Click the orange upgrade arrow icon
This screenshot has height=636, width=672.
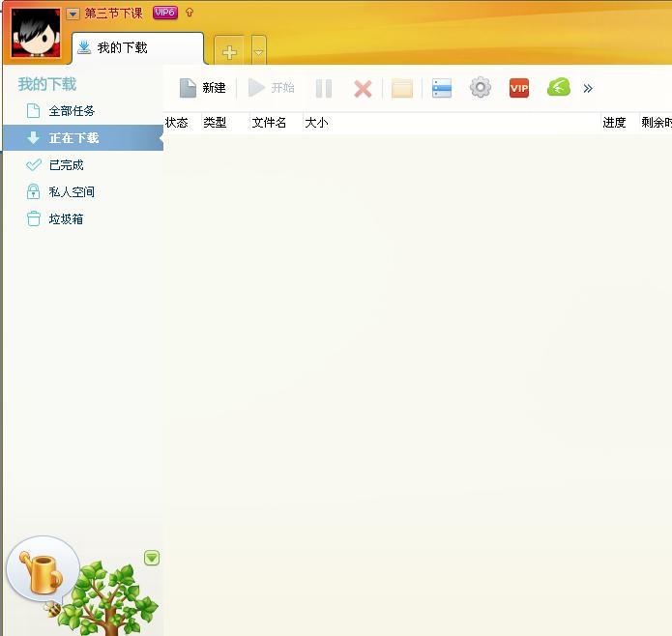(x=190, y=13)
